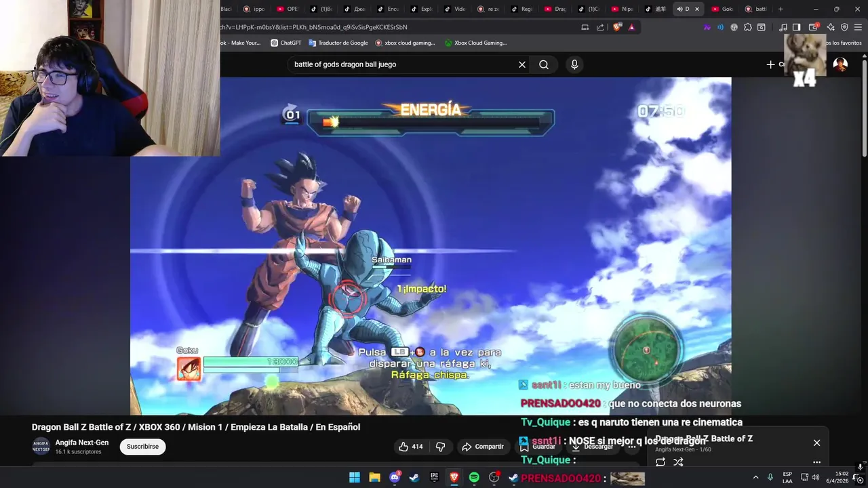Expand hidden system tray icons chevron

tap(755, 478)
